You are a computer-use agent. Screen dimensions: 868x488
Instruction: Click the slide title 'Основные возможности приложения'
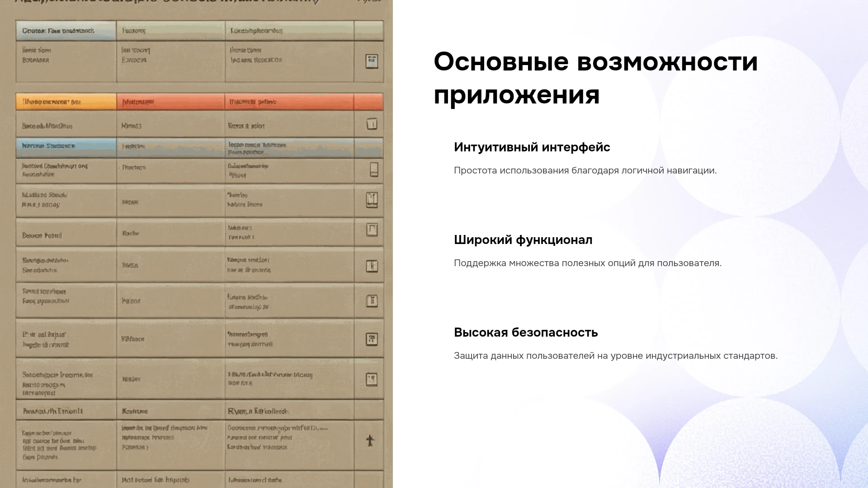coord(595,78)
